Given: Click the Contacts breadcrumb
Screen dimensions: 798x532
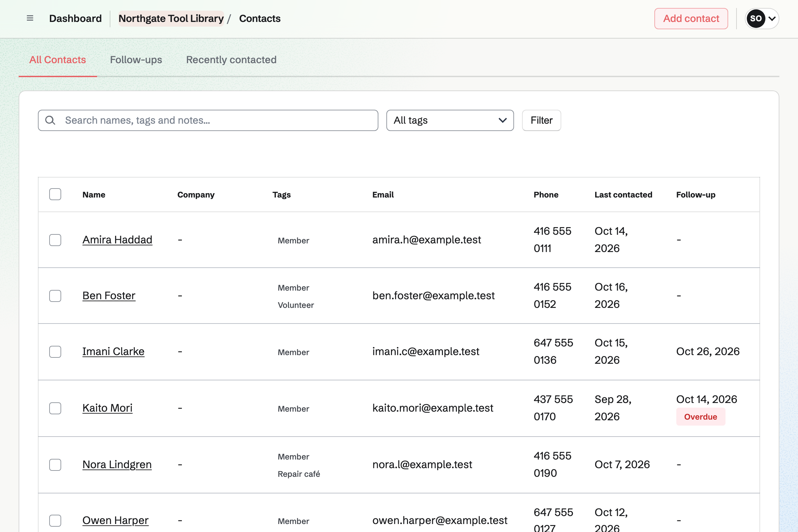Looking at the screenshot, I should coord(260,18).
